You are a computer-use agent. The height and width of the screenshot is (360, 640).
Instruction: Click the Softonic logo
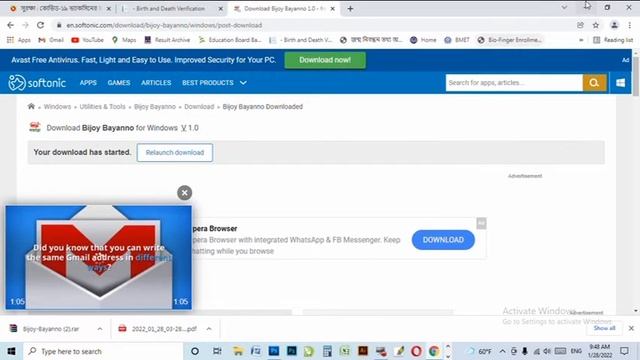[37, 83]
